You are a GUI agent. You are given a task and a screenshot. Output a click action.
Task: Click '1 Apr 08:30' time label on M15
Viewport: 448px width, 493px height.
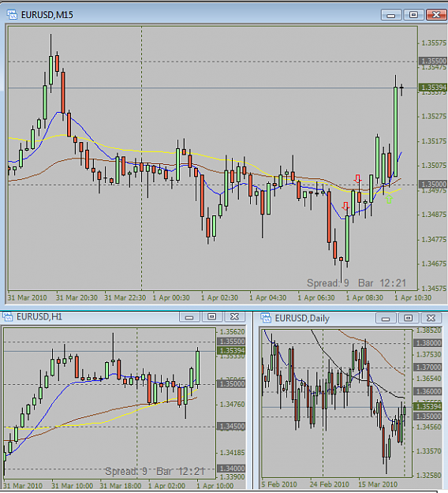(364, 297)
